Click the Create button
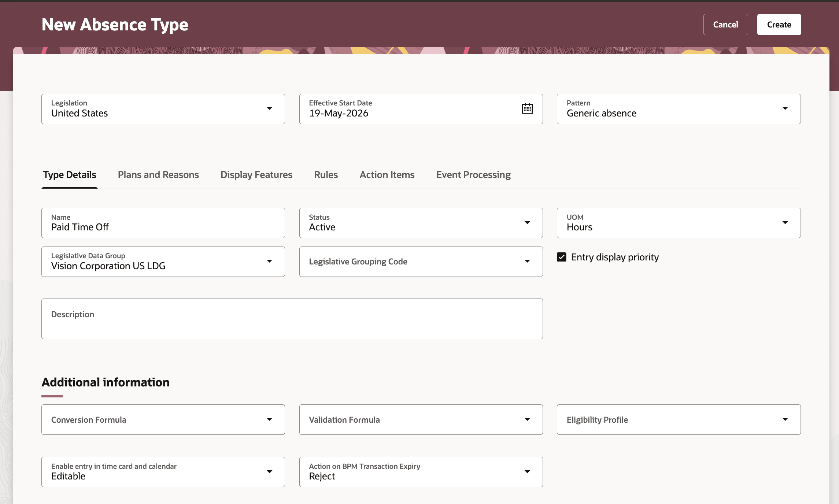The width and height of the screenshot is (839, 504). click(779, 25)
